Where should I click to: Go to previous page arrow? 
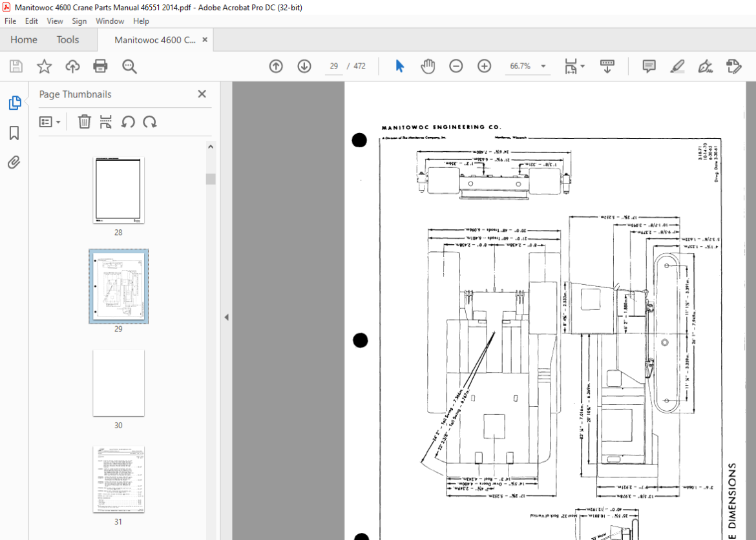pyautogui.click(x=276, y=66)
